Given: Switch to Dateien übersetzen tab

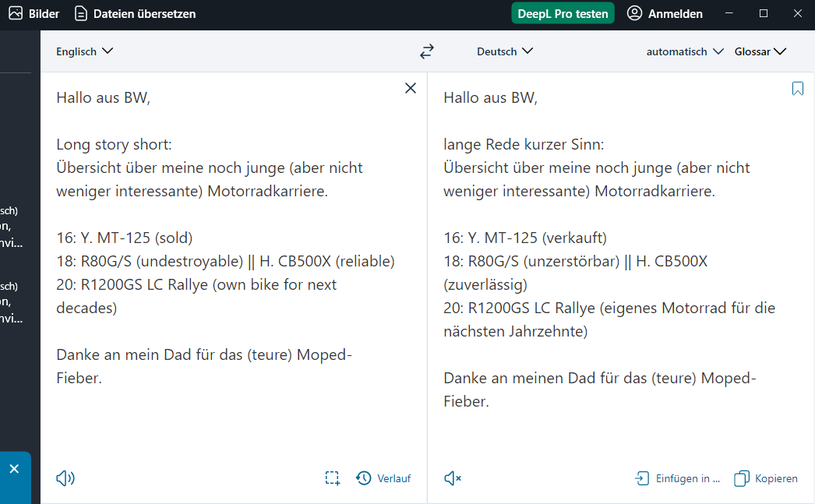Looking at the screenshot, I should tap(136, 13).
